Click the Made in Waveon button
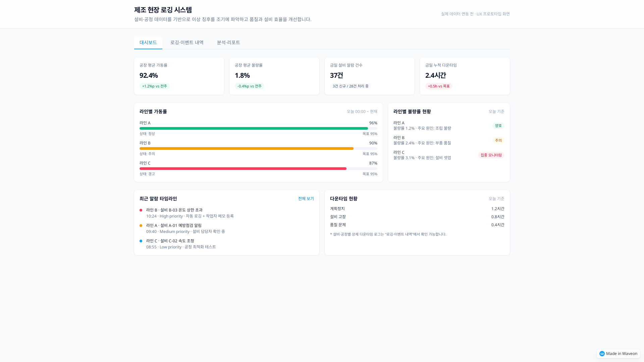The height and width of the screenshot is (362, 644). (618, 354)
